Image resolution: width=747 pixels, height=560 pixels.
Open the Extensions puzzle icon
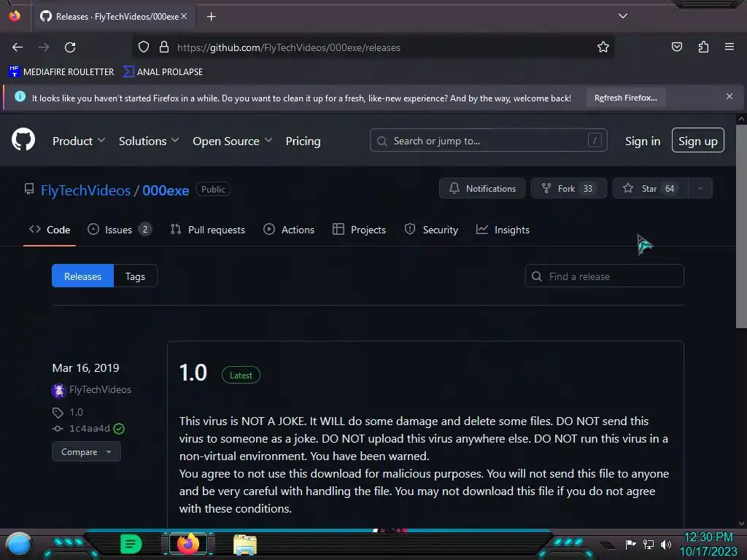point(703,47)
